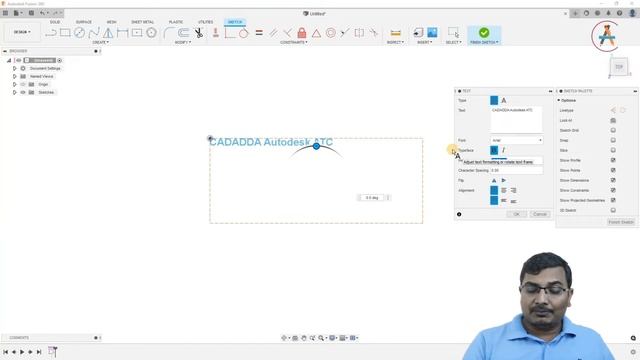Screen dimensions: 640x360
Task: Switch to the Solid tab
Action: click(55, 22)
